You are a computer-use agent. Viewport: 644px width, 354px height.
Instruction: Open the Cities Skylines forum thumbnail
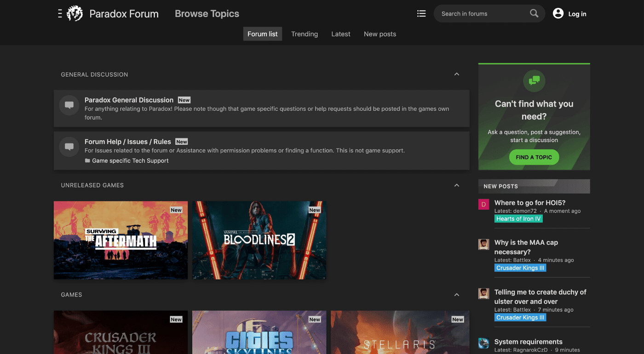point(259,332)
